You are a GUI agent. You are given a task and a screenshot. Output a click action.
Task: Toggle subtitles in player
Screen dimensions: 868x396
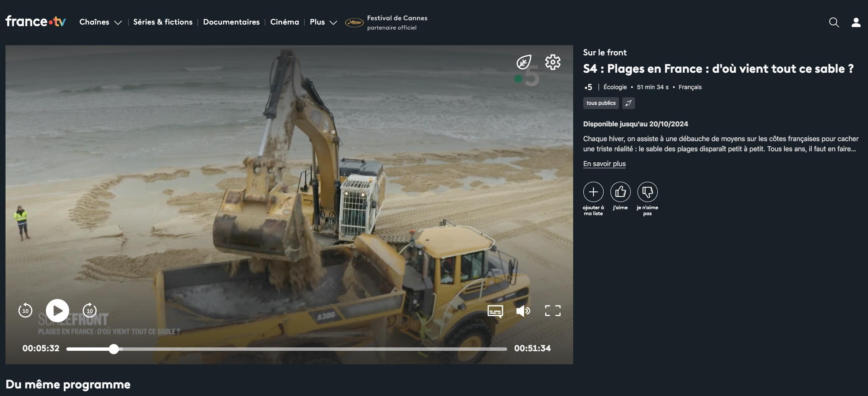495,311
